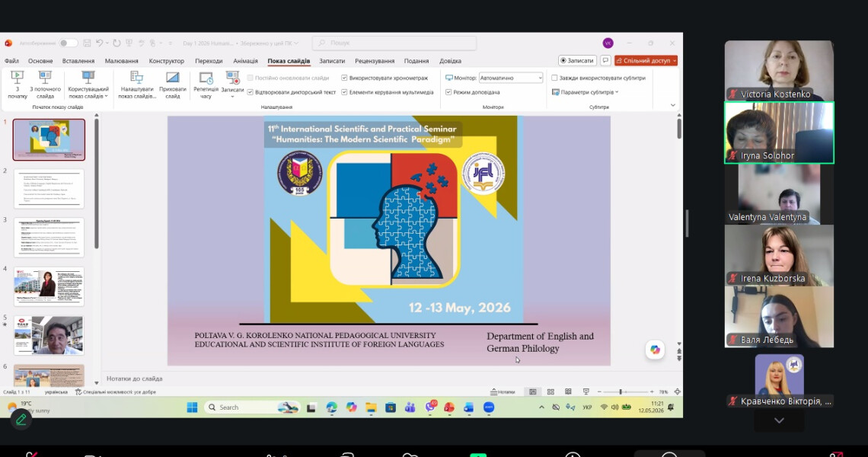Toggle Елементи керування мультимедіа checkbox

click(x=344, y=92)
